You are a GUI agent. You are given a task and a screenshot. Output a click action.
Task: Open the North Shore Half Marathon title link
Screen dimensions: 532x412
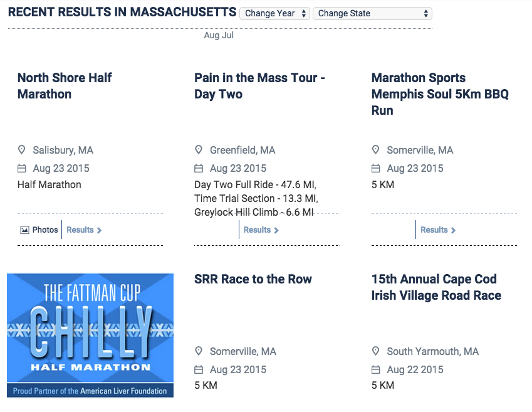[x=65, y=86]
